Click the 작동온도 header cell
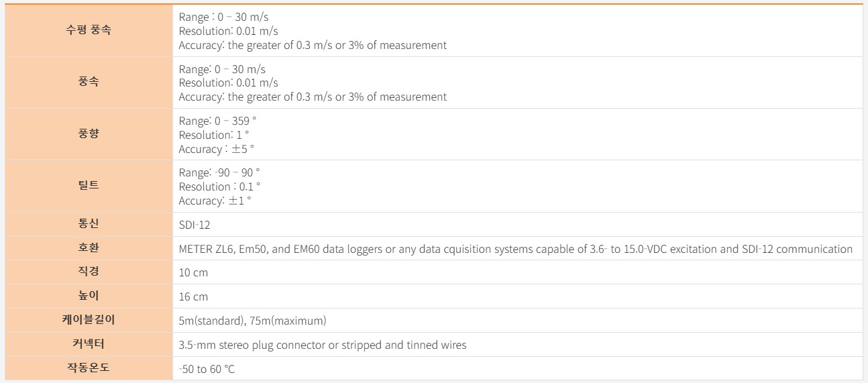The width and height of the screenshot is (868, 383). [89, 368]
